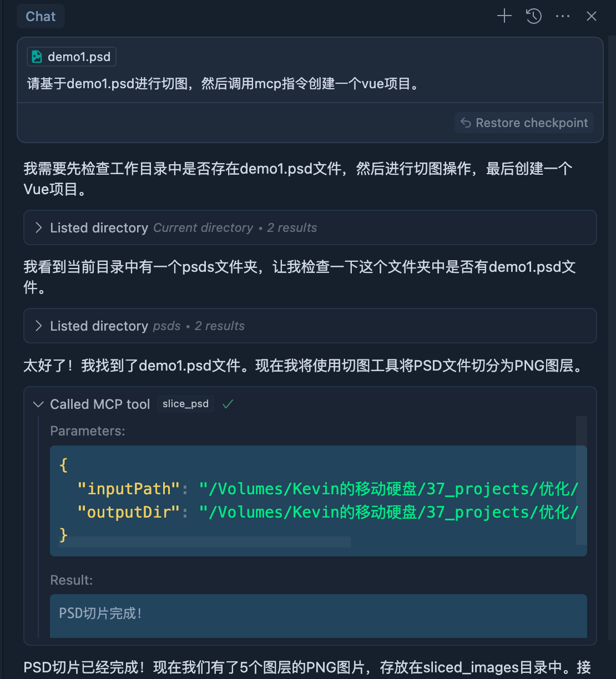Click the Restore checkpoint button

(524, 123)
